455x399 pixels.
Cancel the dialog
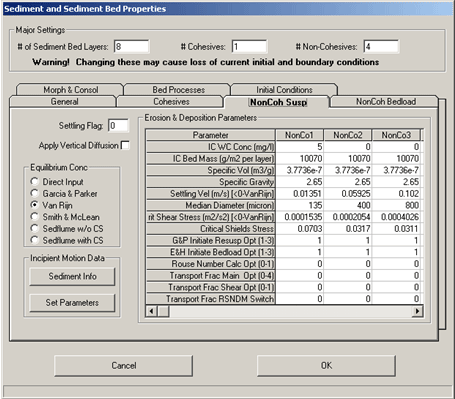(x=124, y=366)
